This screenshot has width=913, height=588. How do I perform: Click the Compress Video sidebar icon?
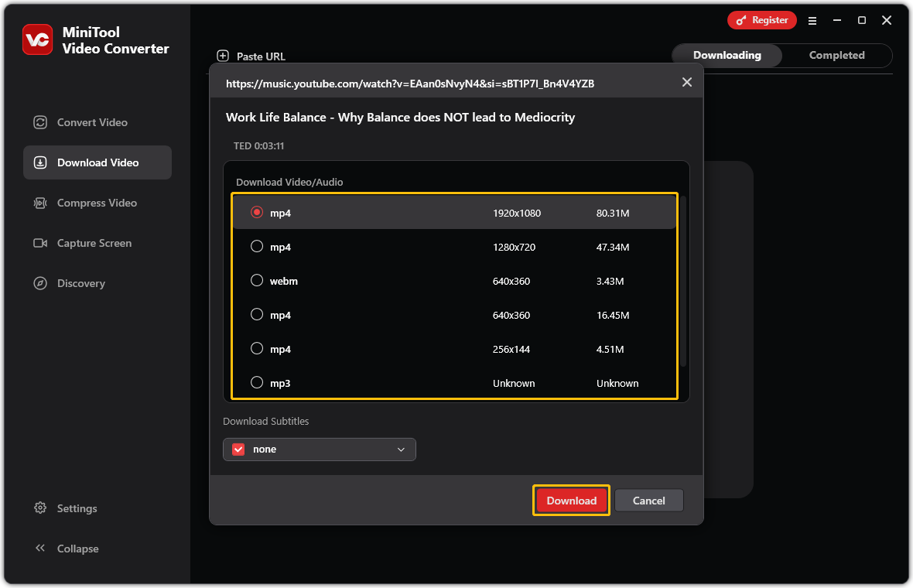tap(40, 203)
